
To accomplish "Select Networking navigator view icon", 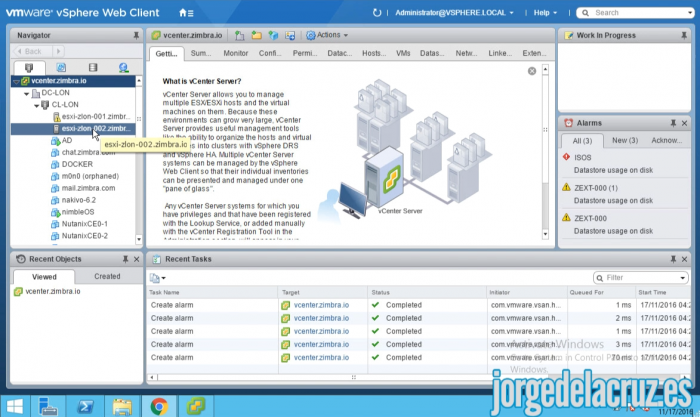I will coord(124,67).
